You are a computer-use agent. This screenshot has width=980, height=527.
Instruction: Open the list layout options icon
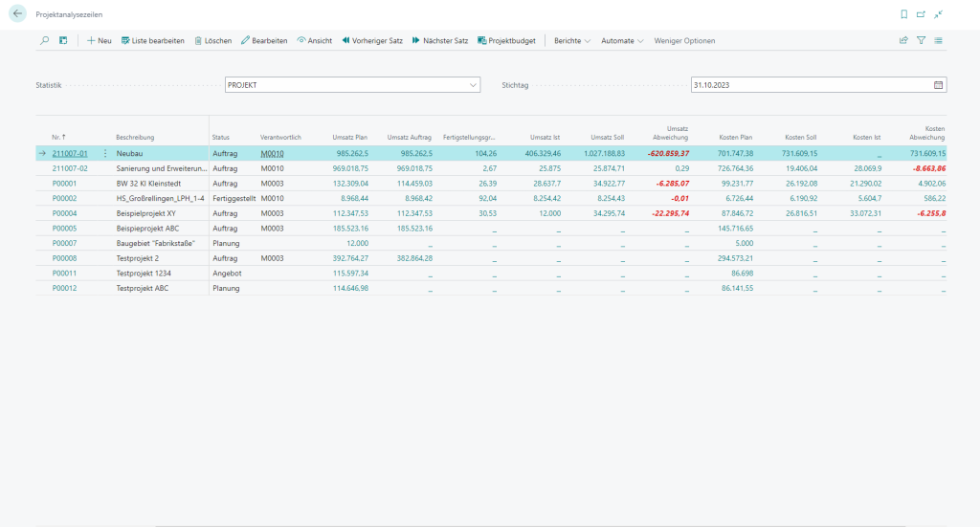coord(938,40)
